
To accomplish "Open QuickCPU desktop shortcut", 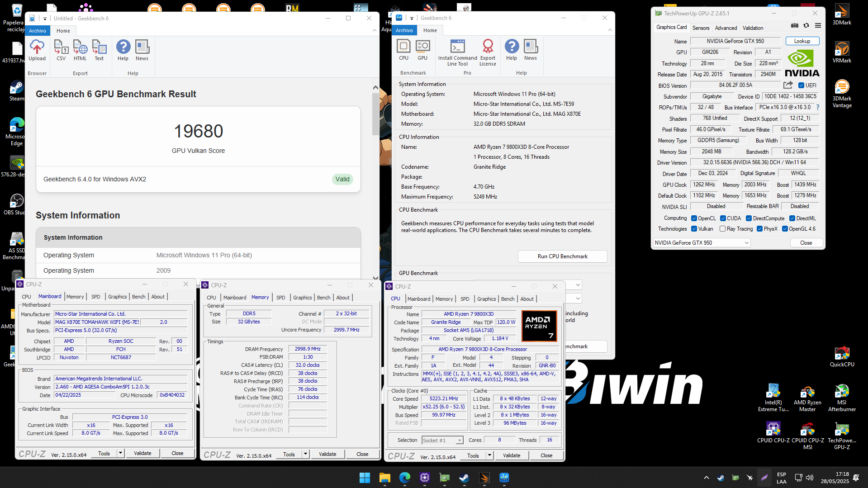I will 842,356.
